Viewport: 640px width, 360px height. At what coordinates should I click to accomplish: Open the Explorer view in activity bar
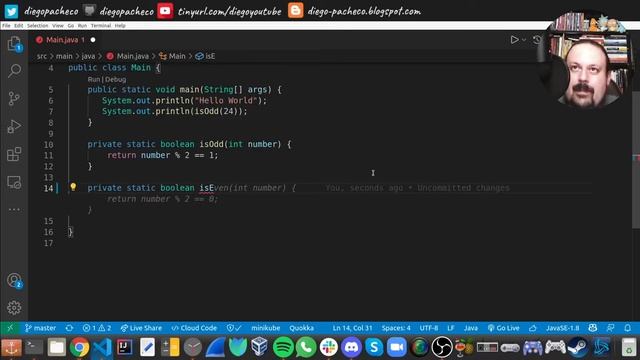tap(14, 44)
